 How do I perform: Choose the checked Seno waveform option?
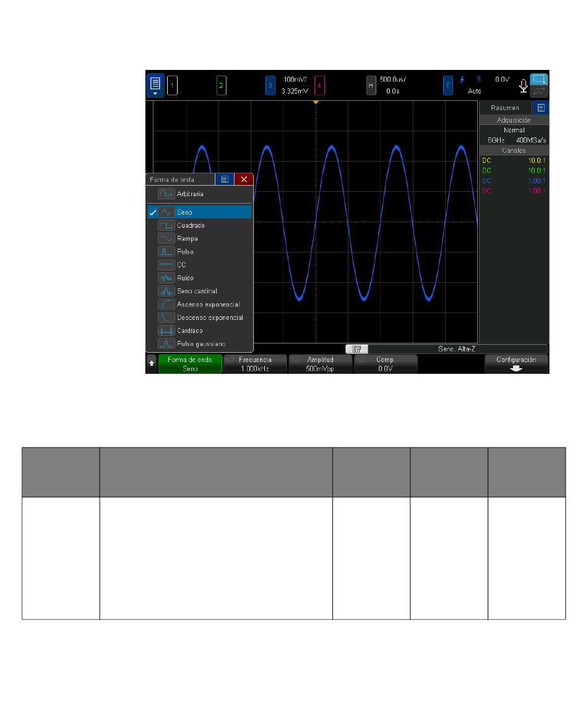coord(199,212)
